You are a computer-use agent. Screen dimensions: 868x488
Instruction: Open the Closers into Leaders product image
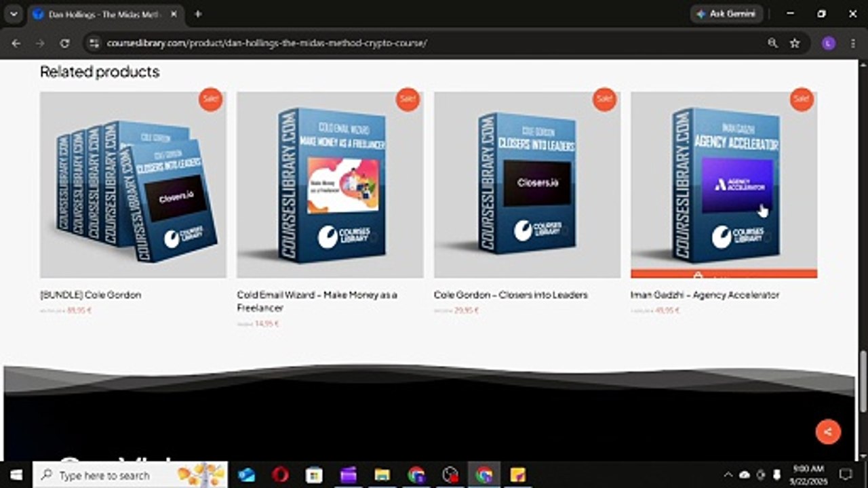pos(527,184)
